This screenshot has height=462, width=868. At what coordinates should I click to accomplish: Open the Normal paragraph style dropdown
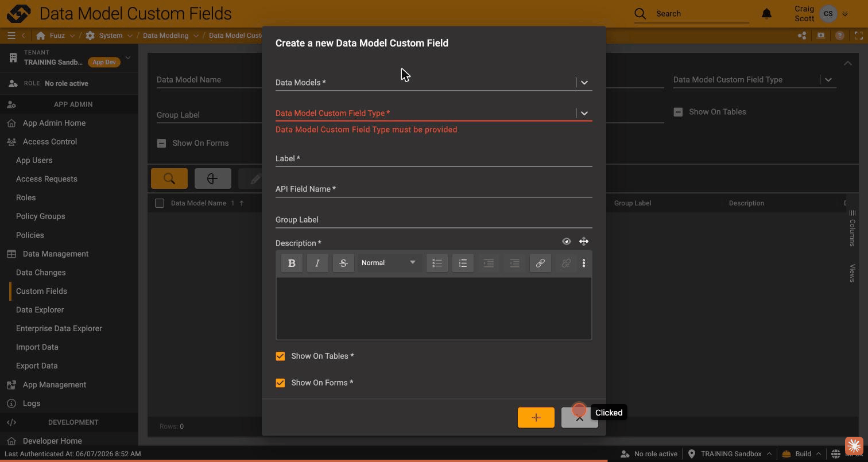pyautogui.click(x=389, y=263)
